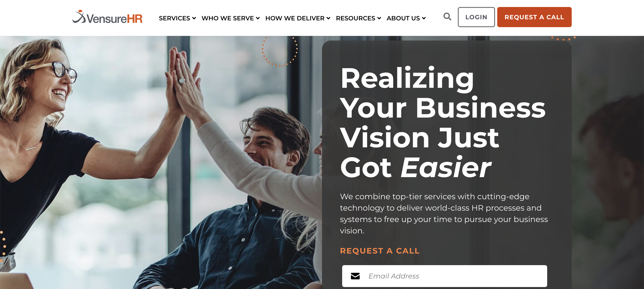Expand the About Us chevron arrow
The height and width of the screenshot is (289, 644).
[424, 18]
